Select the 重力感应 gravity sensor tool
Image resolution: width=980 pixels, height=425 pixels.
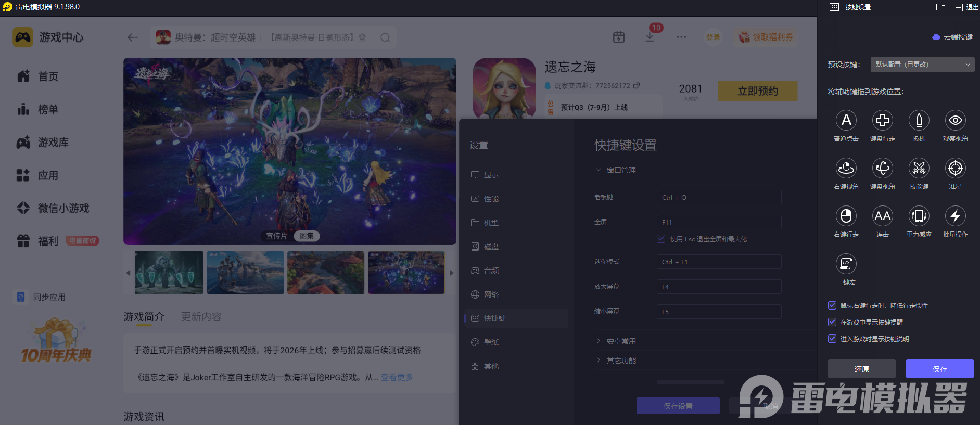click(x=919, y=216)
